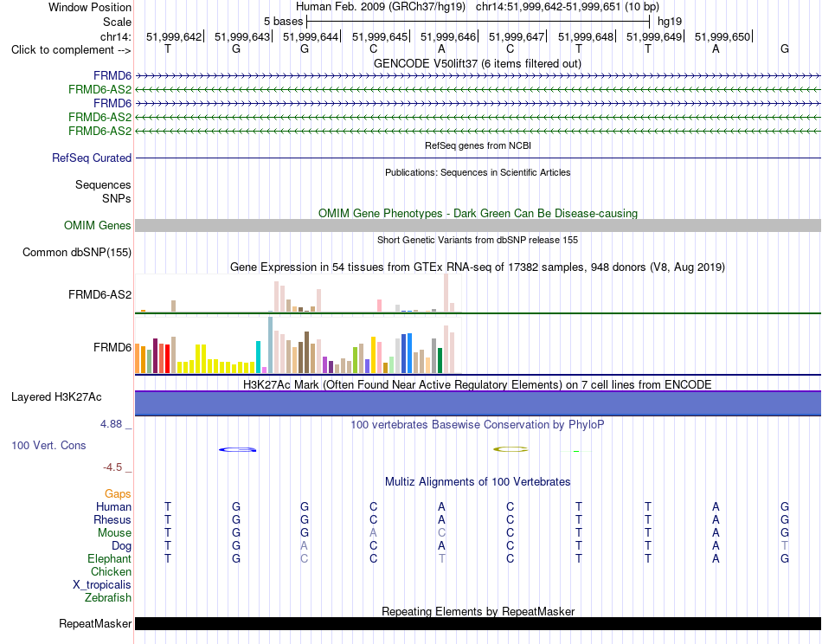Click the H3K27Ac Mark track title
This screenshot has height=644, width=822.
coord(478,384)
